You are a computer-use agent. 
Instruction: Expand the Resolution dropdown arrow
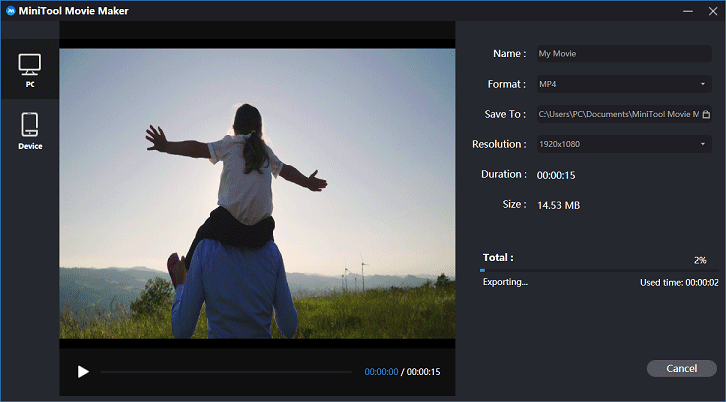[x=703, y=144]
